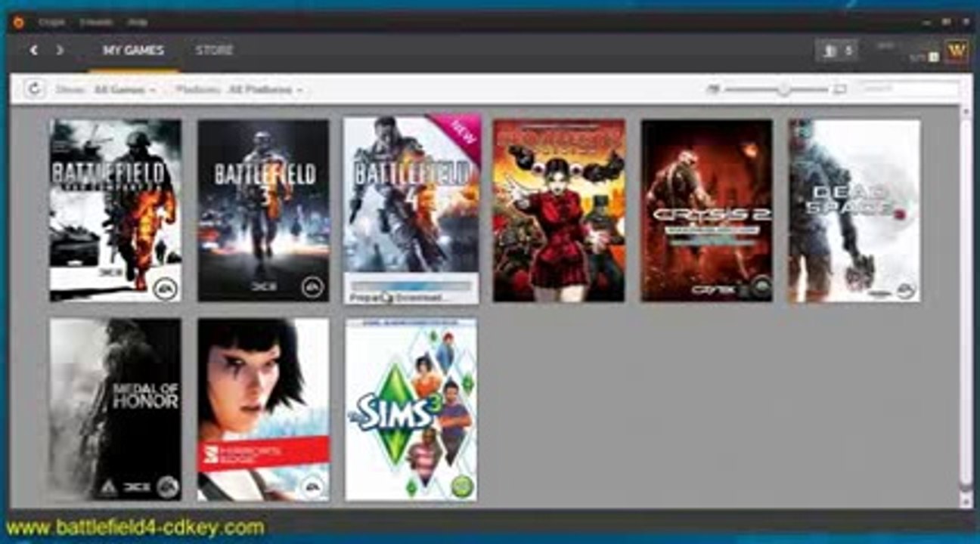Image resolution: width=980 pixels, height=544 pixels.
Task: Select the Red Alert 3 game cover
Action: click(x=559, y=210)
